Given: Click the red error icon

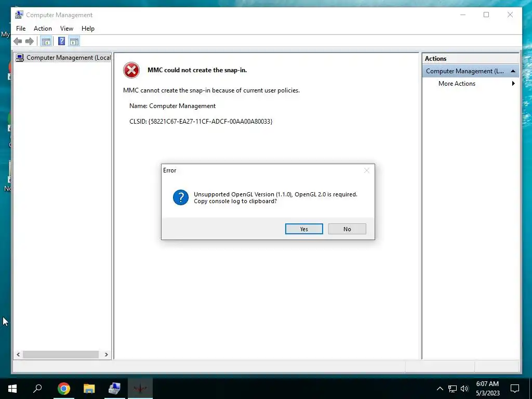Looking at the screenshot, I should click(x=131, y=70).
